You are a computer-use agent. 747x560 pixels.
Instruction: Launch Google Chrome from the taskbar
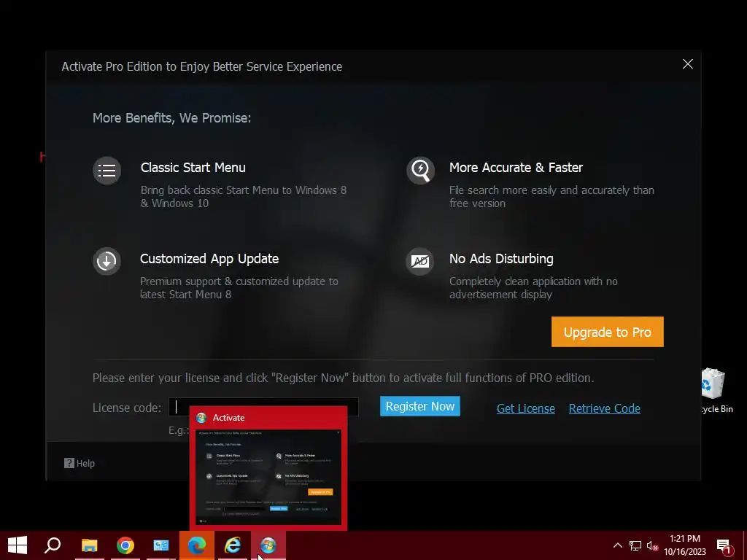pyautogui.click(x=125, y=545)
